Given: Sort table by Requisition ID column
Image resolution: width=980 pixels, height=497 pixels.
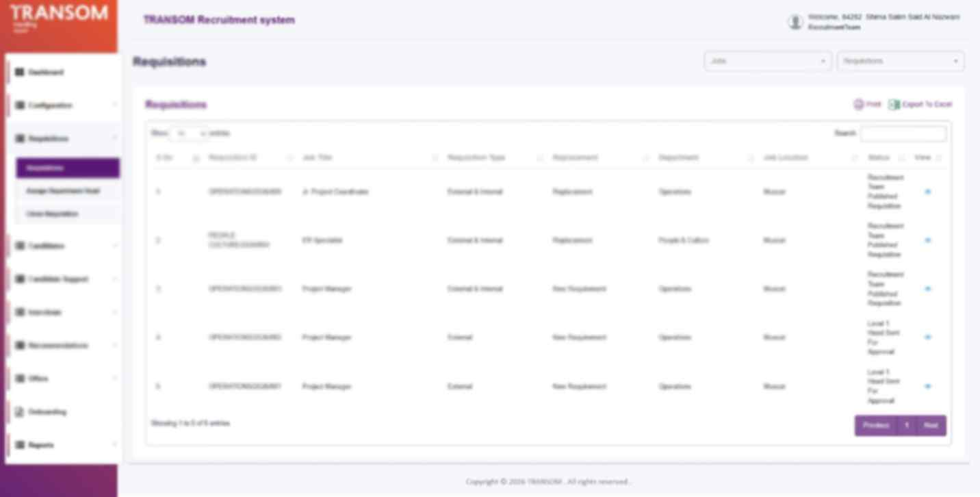Looking at the screenshot, I should pos(250,157).
